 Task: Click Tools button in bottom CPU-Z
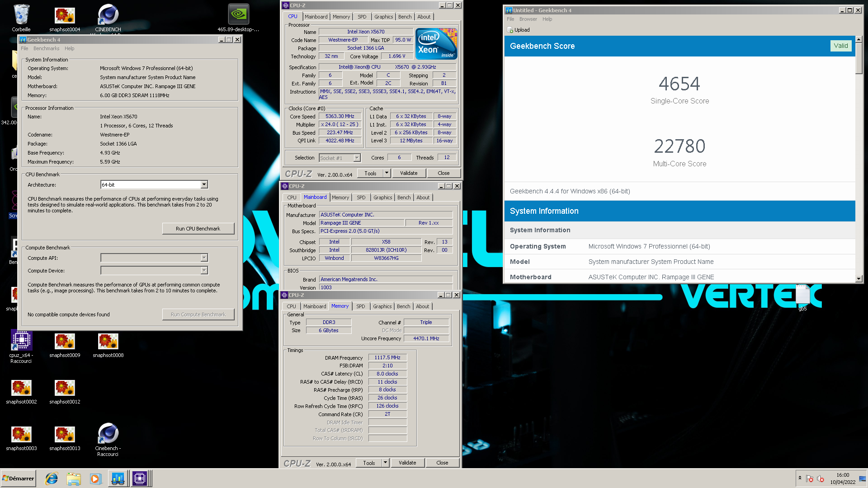pos(369,463)
